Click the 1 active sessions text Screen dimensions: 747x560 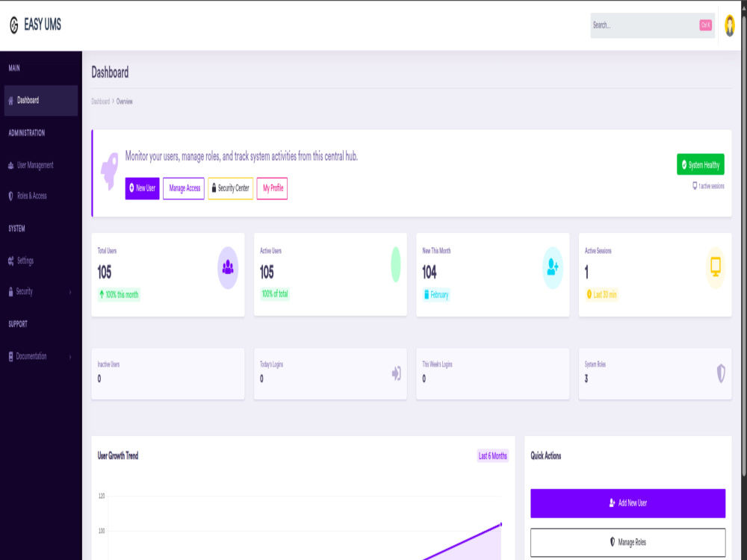pyautogui.click(x=711, y=186)
